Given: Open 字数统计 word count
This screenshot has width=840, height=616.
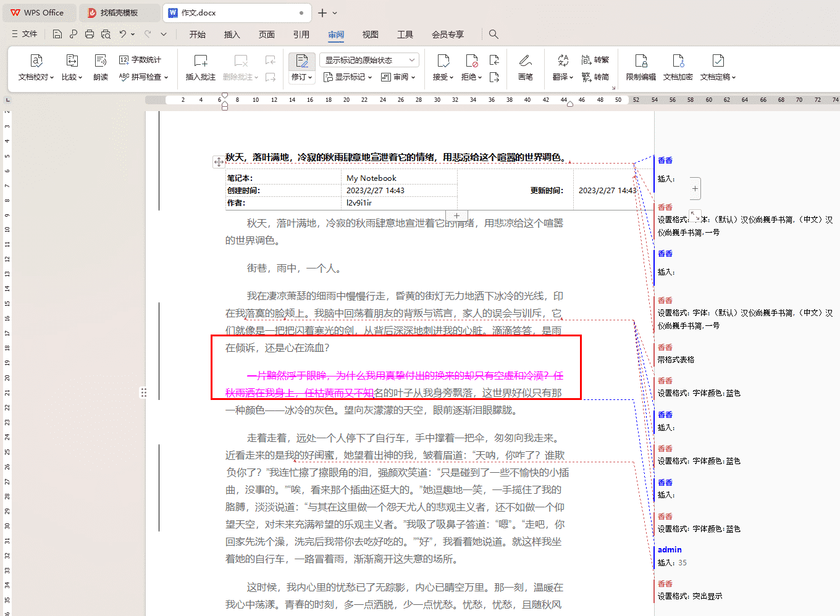Looking at the screenshot, I should (140, 60).
